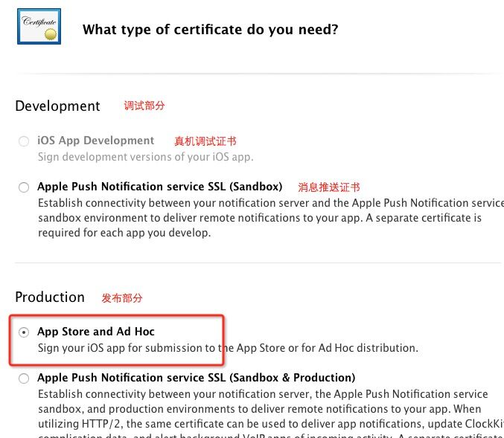Click the "Production" section heading
This screenshot has height=438, width=504.
(x=50, y=297)
